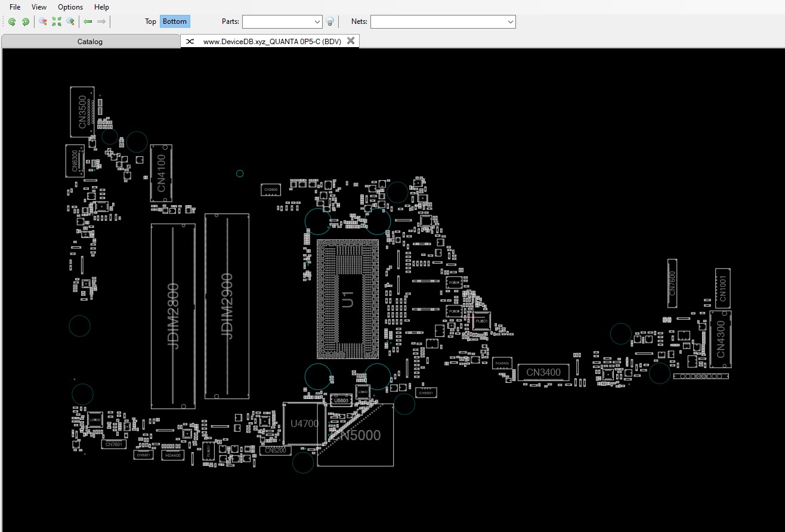
Task: Select the rotate clockwise tool
Action: pos(26,21)
